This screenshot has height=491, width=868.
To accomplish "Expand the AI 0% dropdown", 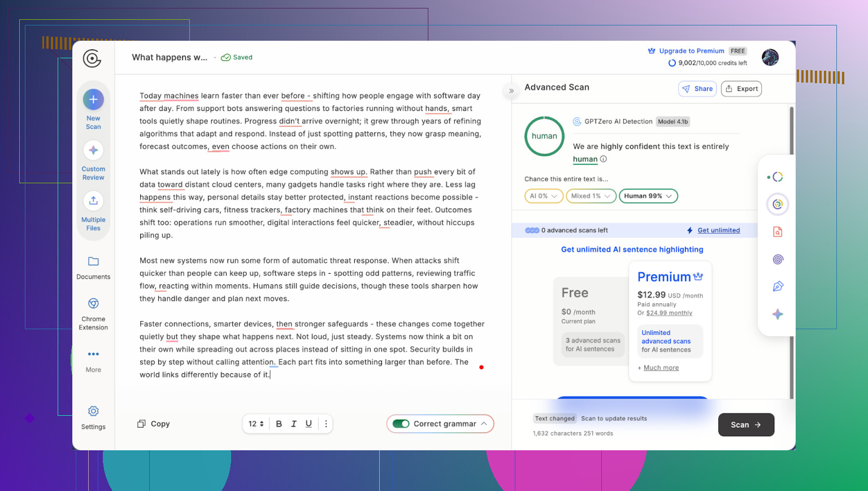I will coord(543,196).
